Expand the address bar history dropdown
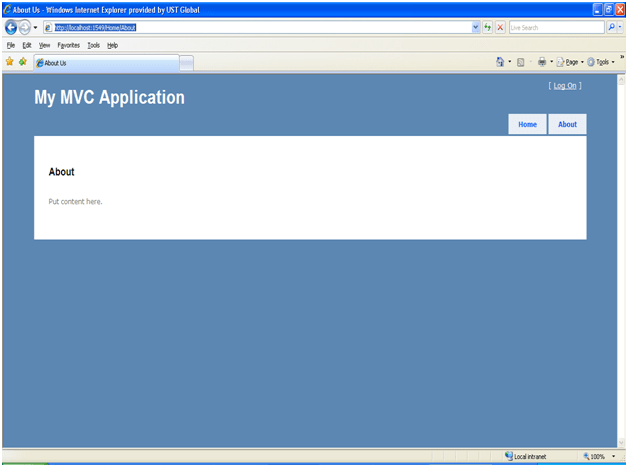The width and height of the screenshot is (628, 467). [475, 27]
